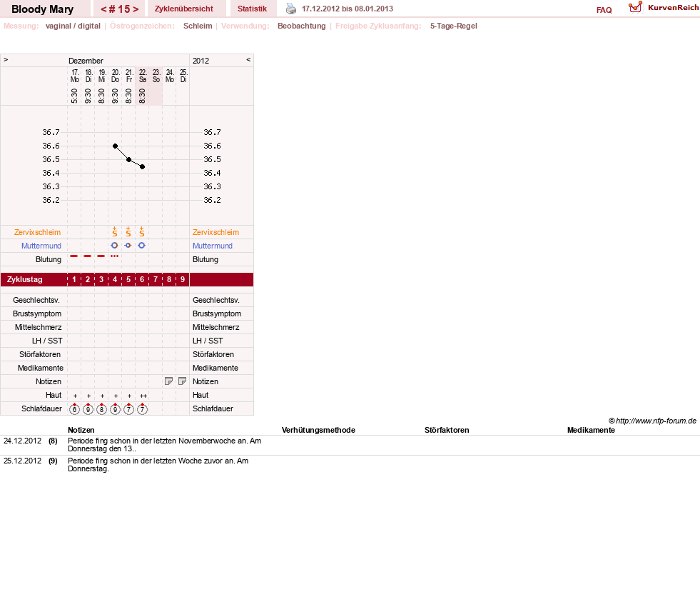Click the KurvenReich text link
This screenshot has height=592, width=700.
[x=673, y=7]
